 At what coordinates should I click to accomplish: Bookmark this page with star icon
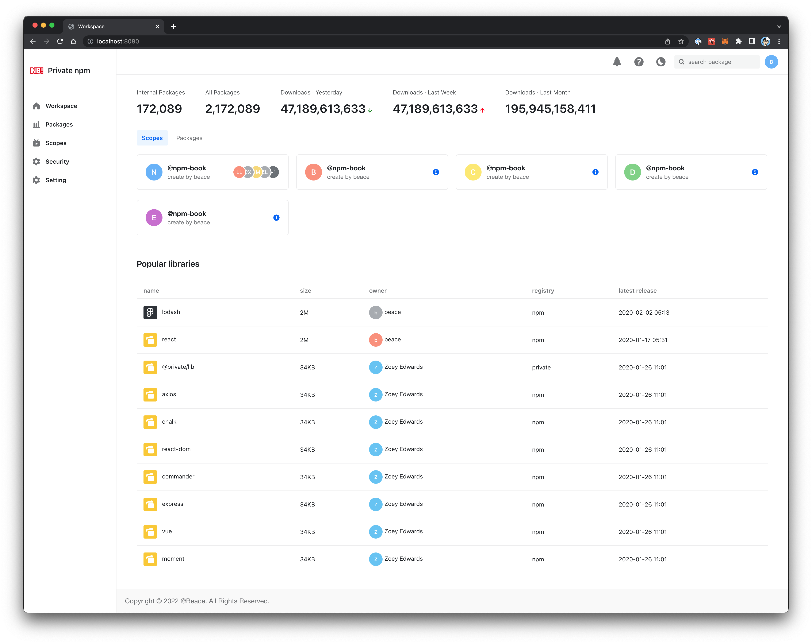(x=681, y=41)
